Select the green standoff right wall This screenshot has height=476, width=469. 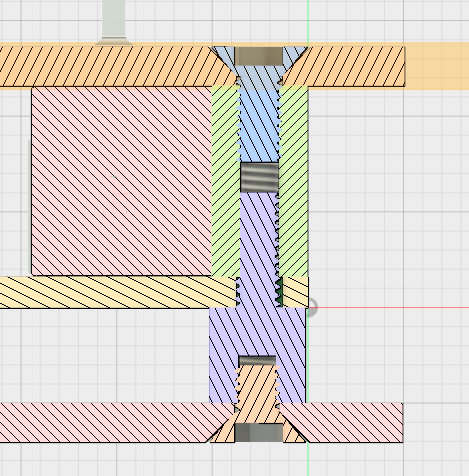tap(293, 181)
